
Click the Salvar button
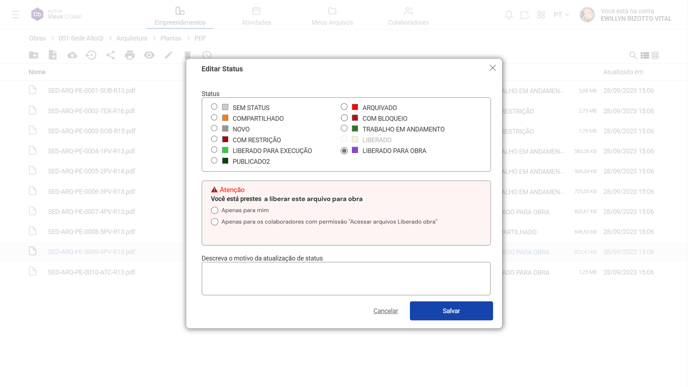click(451, 311)
